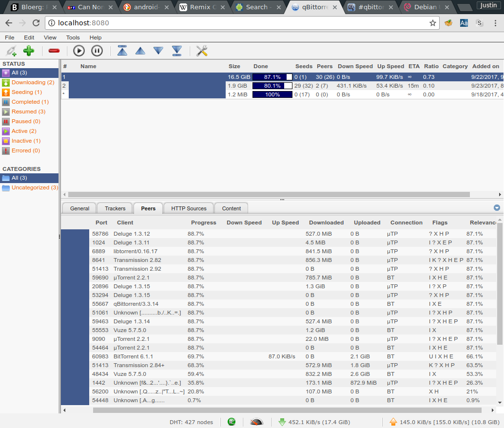Screen dimensions: 504x428
Task: Click the pause torrent icon
Action: coord(97,51)
